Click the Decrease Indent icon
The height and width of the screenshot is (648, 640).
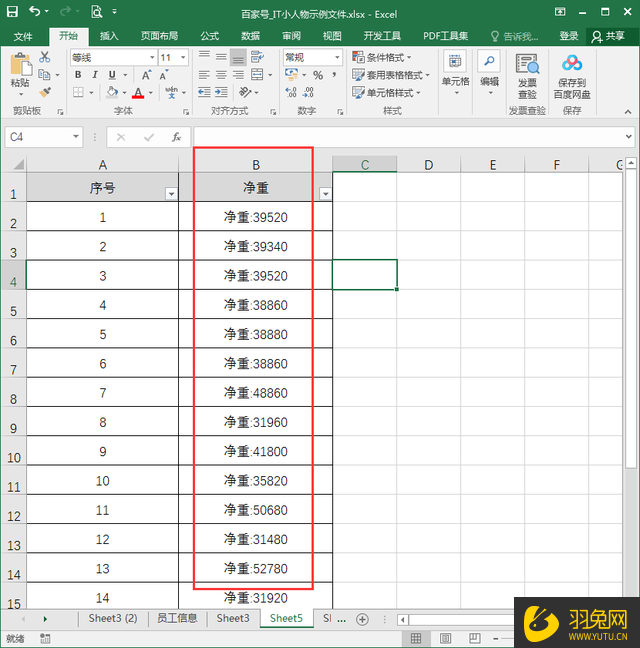[x=204, y=92]
